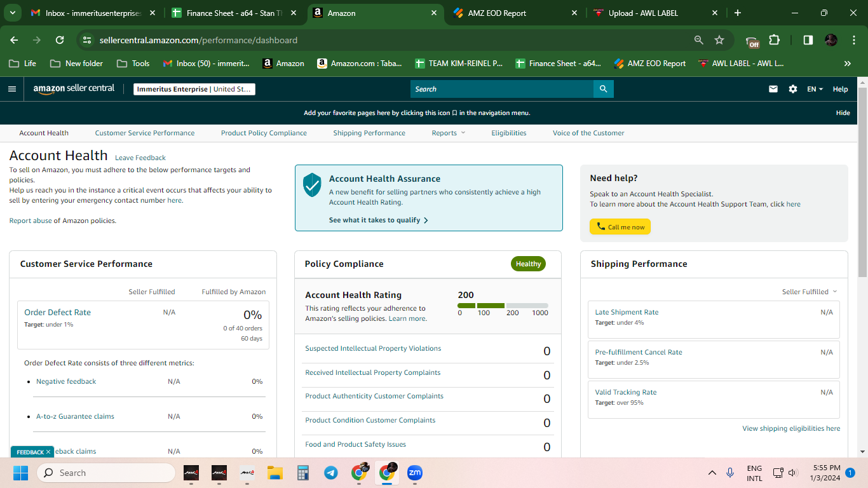Expand the Seller Fulfilled dropdown in Shipping Performance
This screenshot has height=488, width=868.
pyautogui.click(x=810, y=292)
